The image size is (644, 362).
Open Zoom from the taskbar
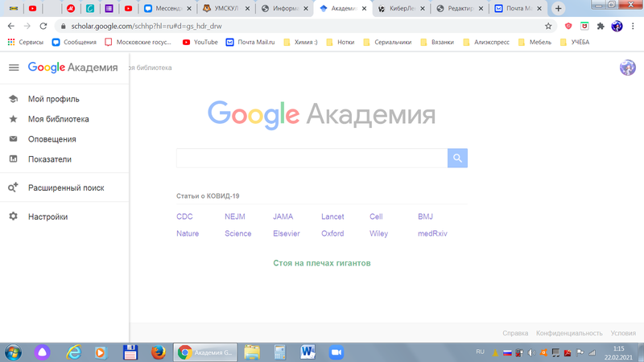point(336,352)
